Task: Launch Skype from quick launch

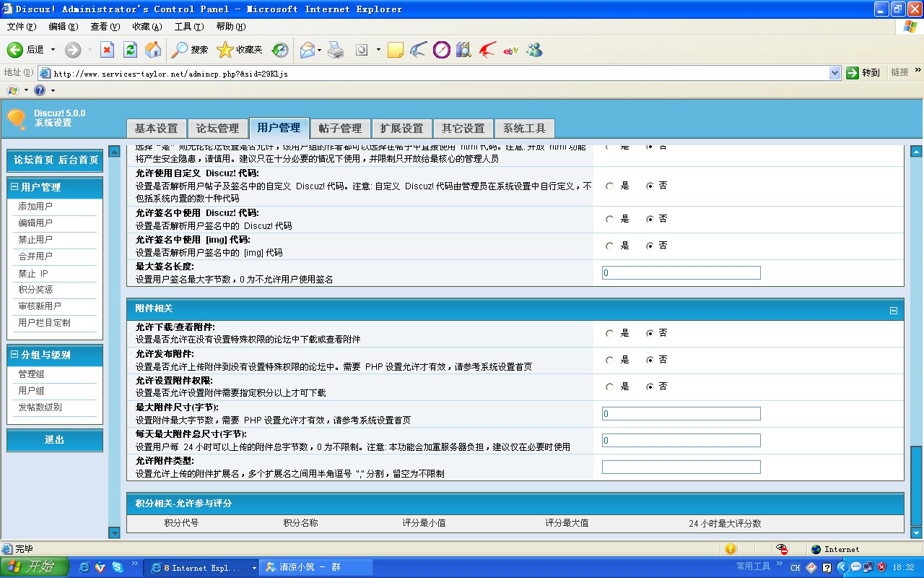Action: 117,568
